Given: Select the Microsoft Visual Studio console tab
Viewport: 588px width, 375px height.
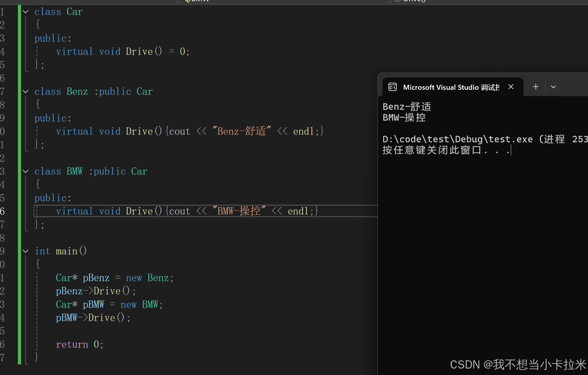Looking at the screenshot, I should (451, 87).
